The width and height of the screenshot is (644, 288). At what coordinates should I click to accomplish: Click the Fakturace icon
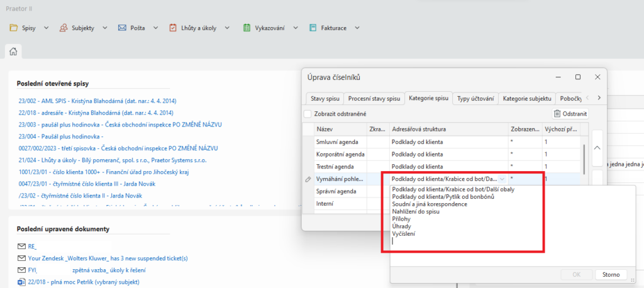[313, 28]
